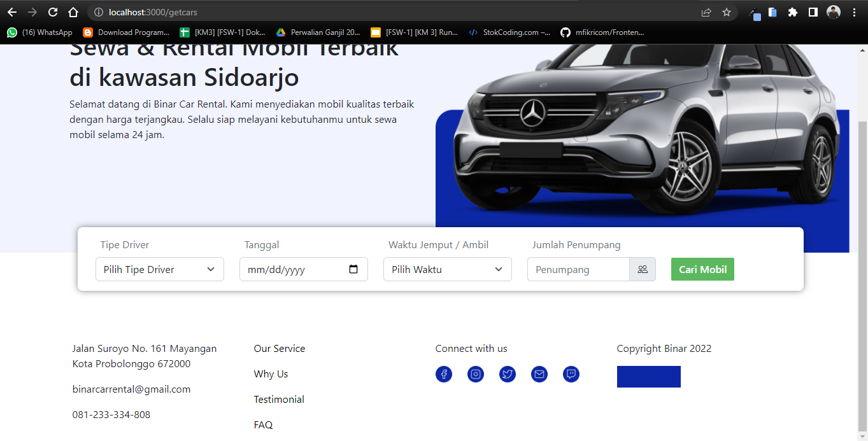Reload the page with refresh icon
This screenshot has height=441, width=868.
pyautogui.click(x=53, y=12)
